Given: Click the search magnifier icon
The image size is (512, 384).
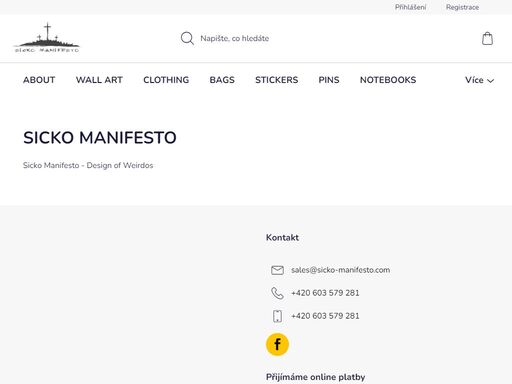Looking at the screenshot, I should tap(187, 38).
